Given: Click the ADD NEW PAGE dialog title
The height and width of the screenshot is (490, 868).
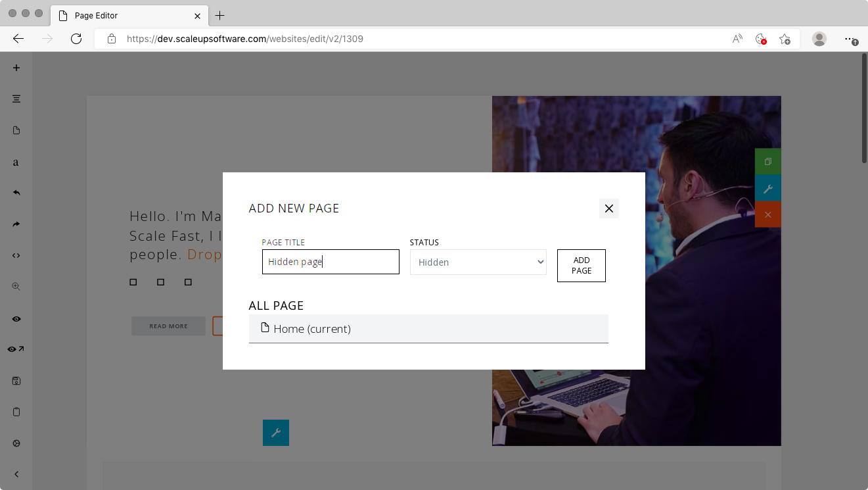Looking at the screenshot, I should [x=294, y=208].
